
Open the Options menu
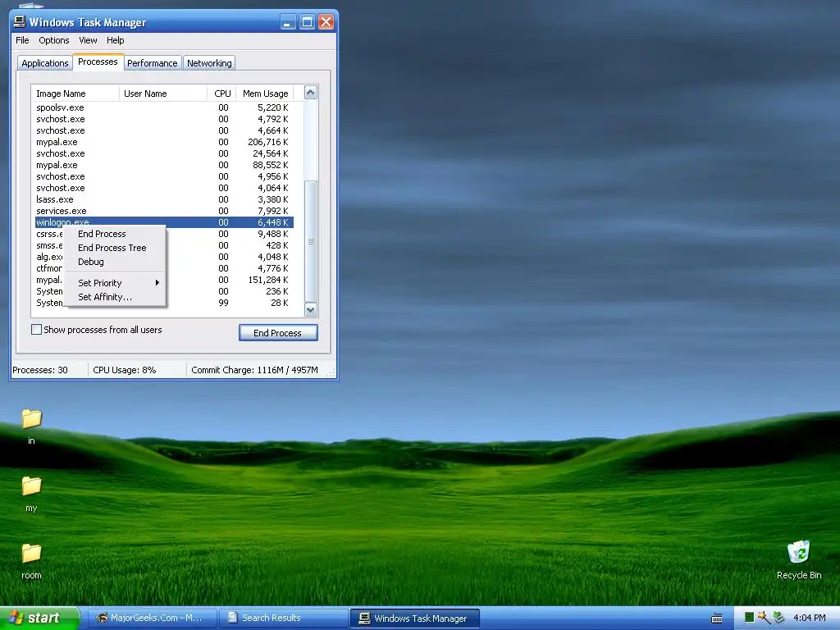click(x=53, y=40)
